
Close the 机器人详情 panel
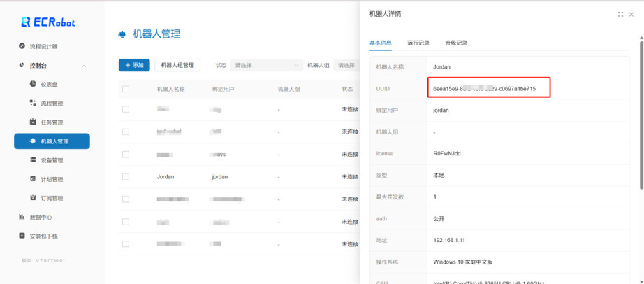click(x=631, y=15)
